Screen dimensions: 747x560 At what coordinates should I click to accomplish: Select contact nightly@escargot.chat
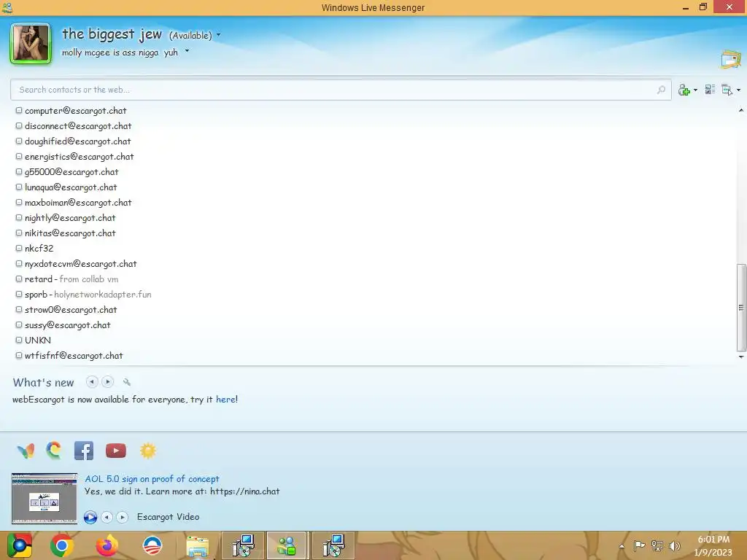(70, 217)
